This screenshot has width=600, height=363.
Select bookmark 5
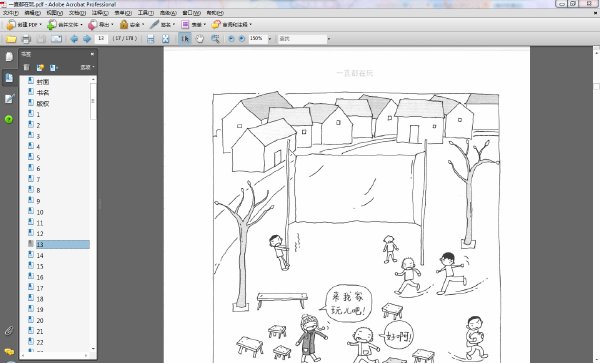click(x=38, y=158)
